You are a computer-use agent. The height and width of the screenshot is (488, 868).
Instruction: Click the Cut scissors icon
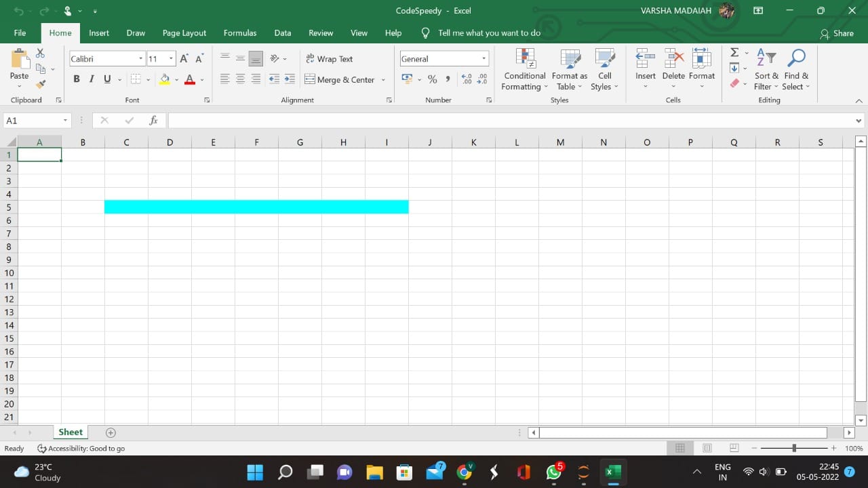[40, 53]
